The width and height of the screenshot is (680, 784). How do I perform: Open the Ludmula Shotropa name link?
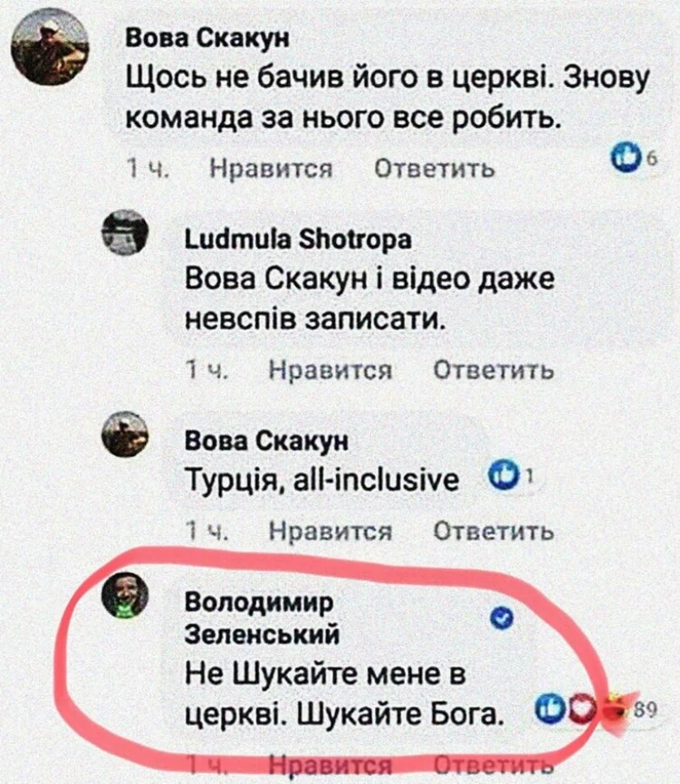(299, 240)
